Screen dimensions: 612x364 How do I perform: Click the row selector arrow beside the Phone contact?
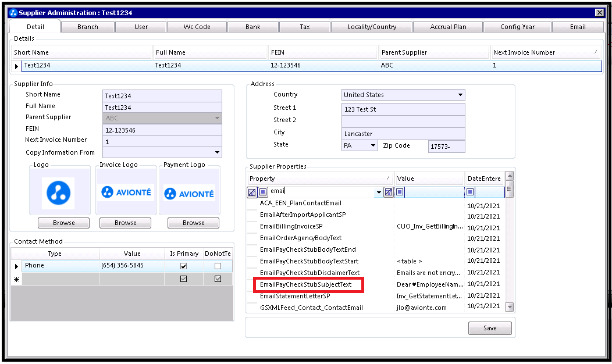pos(16,266)
